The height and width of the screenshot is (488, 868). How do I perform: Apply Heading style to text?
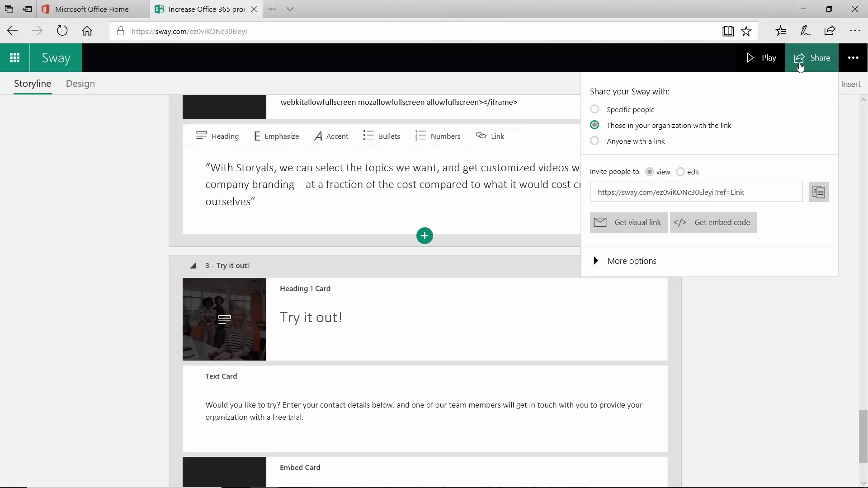click(217, 136)
